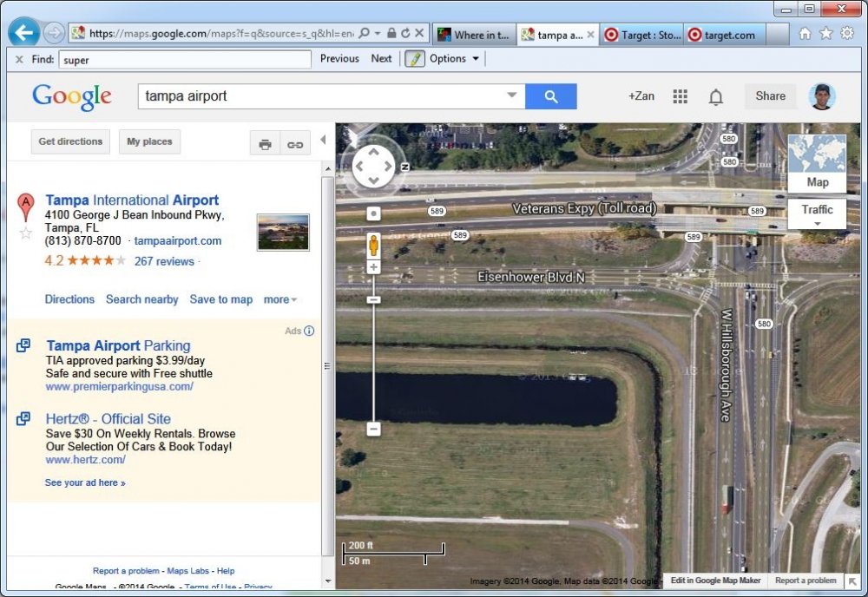Switch map to Map view thumbnail
Viewport: 868px width, 597px height.
(817, 162)
